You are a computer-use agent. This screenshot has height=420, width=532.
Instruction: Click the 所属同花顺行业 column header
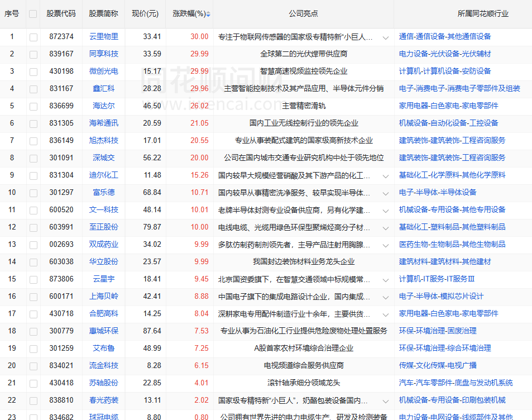click(x=483, y=13)
